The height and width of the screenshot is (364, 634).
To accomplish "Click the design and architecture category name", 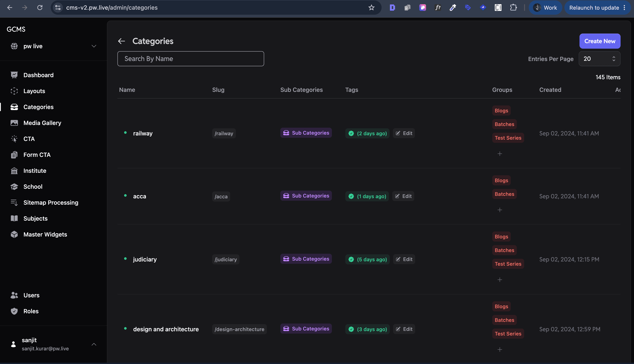I will 166,329.
